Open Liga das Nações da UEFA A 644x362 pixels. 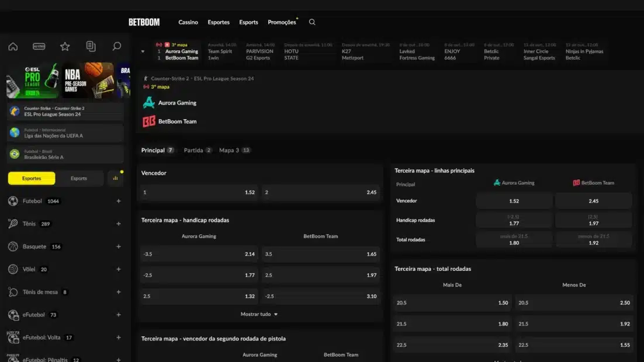click(x=65, y=133)
